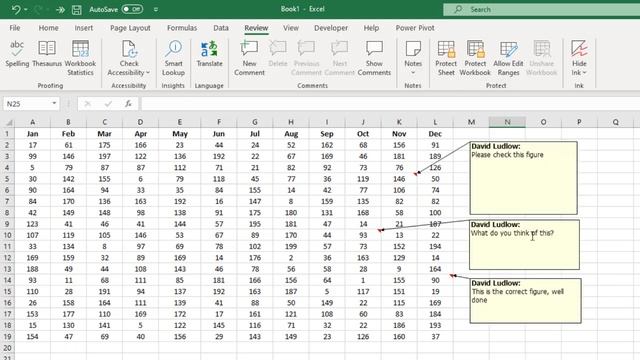Select column A header

coord(32,122)
